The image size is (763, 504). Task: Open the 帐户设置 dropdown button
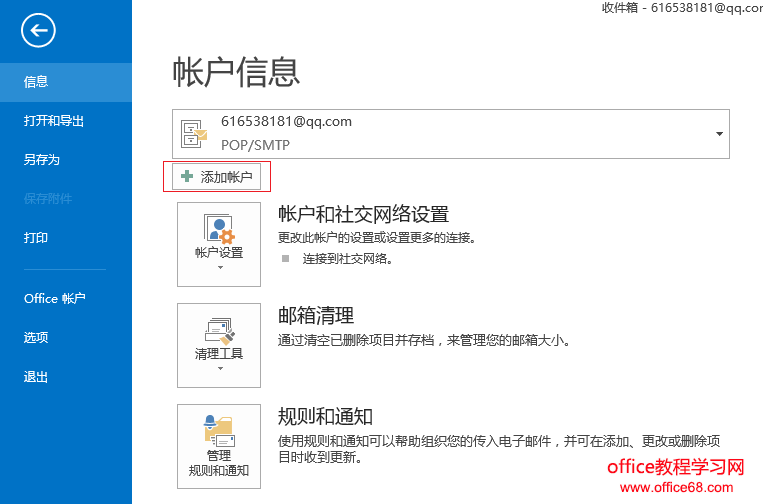219,244
